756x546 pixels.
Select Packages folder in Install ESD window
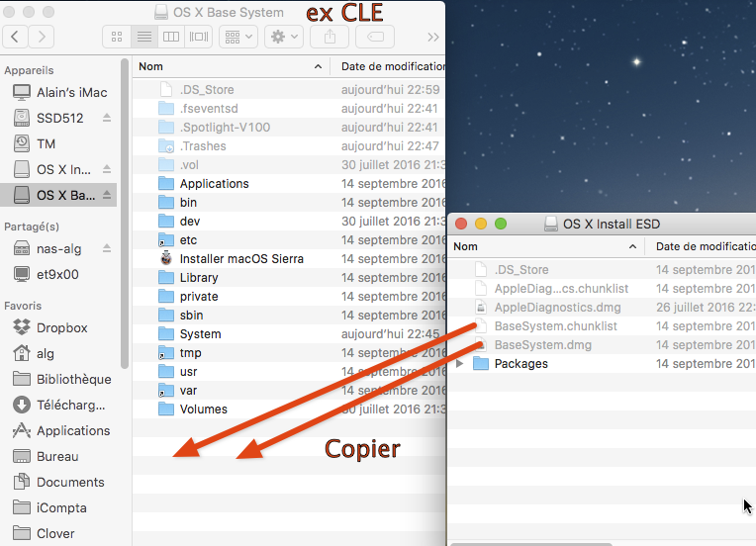click(x=602, y=364)
